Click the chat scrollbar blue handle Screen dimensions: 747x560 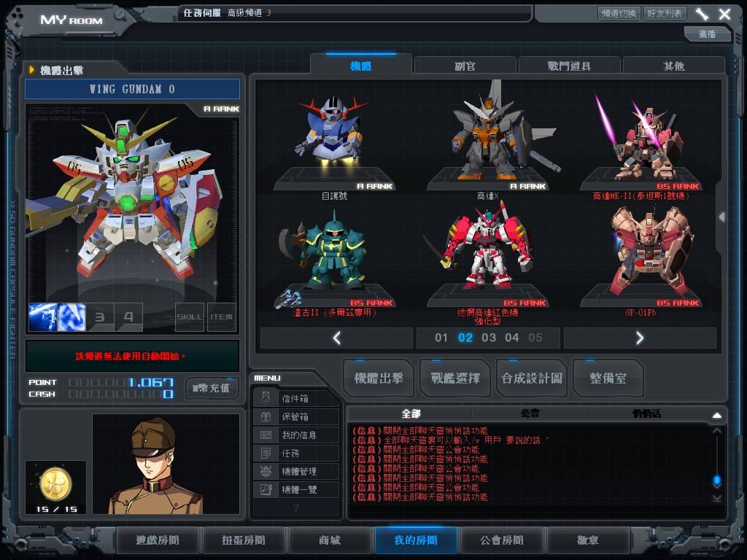point(717,481)
